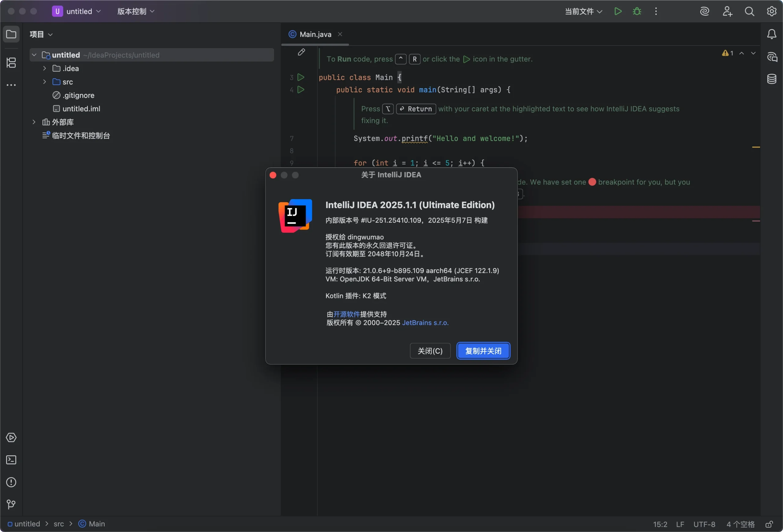Open the 版本控制 menu
Image resolution: width=783 pixels, height=532 pixels.
click(x=135, y=11)
